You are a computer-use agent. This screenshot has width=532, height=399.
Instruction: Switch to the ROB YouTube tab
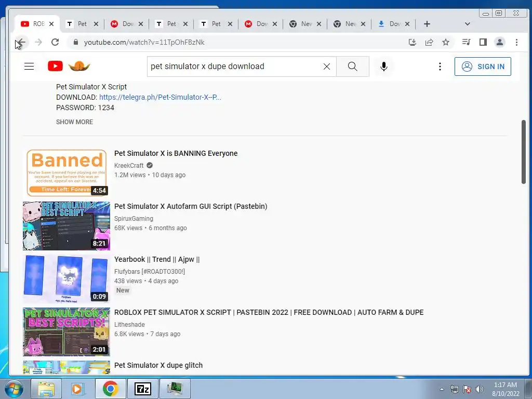[x=37, y=24]
